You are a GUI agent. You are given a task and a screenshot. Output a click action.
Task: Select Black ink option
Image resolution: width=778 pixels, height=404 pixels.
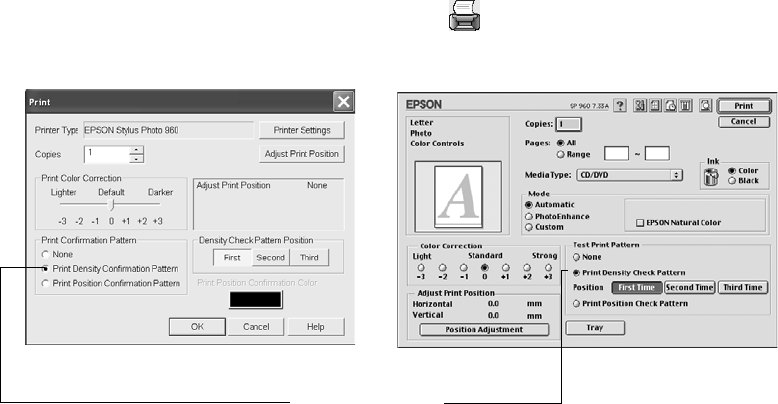[732, 181]
